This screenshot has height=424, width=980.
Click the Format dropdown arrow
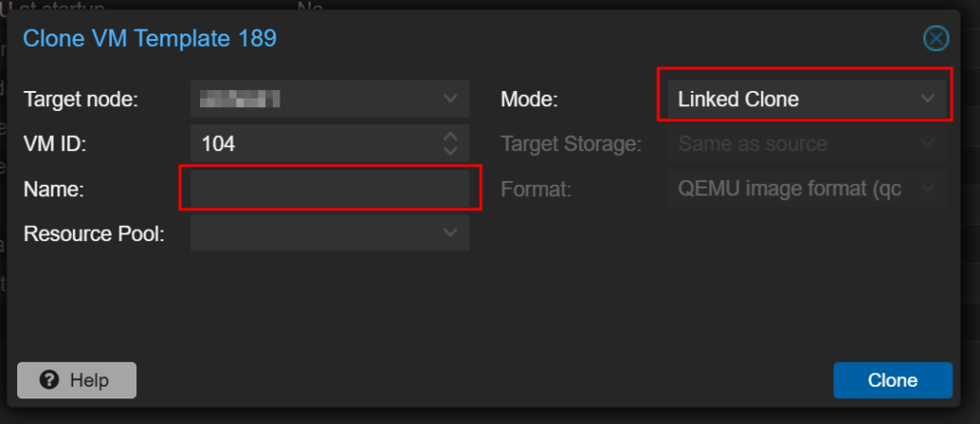[x=927, y=188]
